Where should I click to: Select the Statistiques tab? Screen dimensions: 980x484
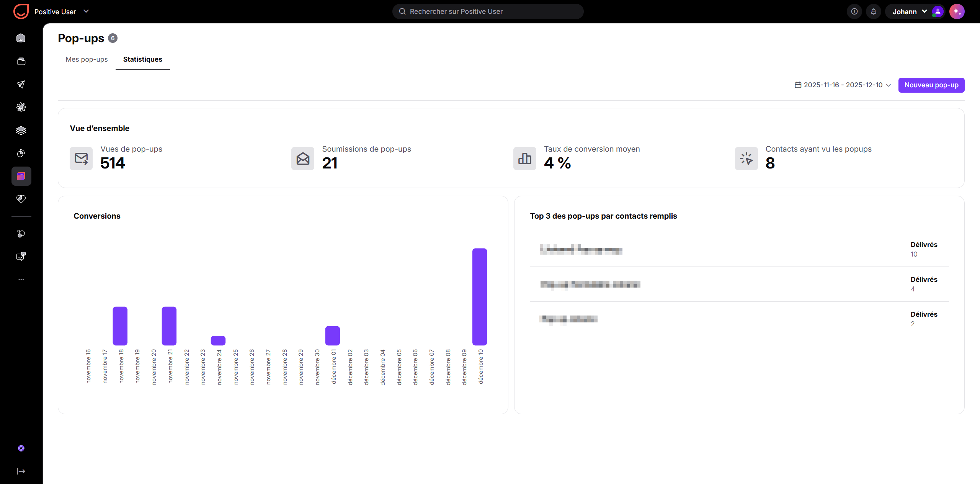[x=142, y=59]
